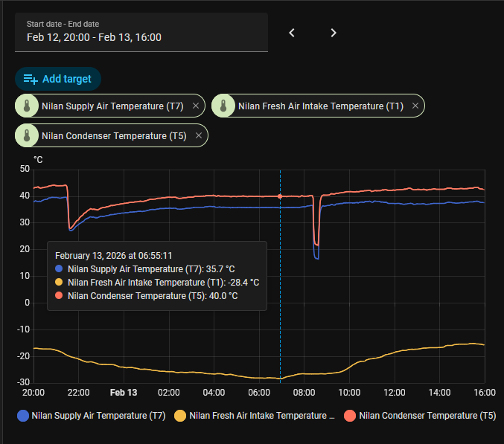
Task: Click yellow legend swatch for Fresh Air Intake
Action: (180, 416)
